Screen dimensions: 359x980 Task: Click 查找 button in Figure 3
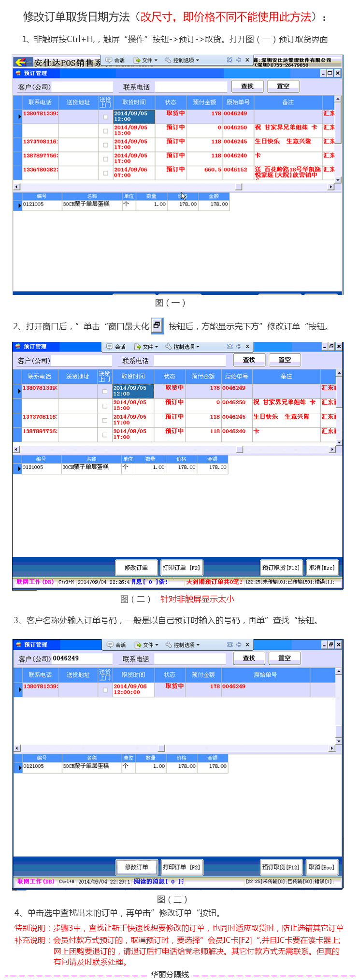pyautogui.click(x=249, y=658)
